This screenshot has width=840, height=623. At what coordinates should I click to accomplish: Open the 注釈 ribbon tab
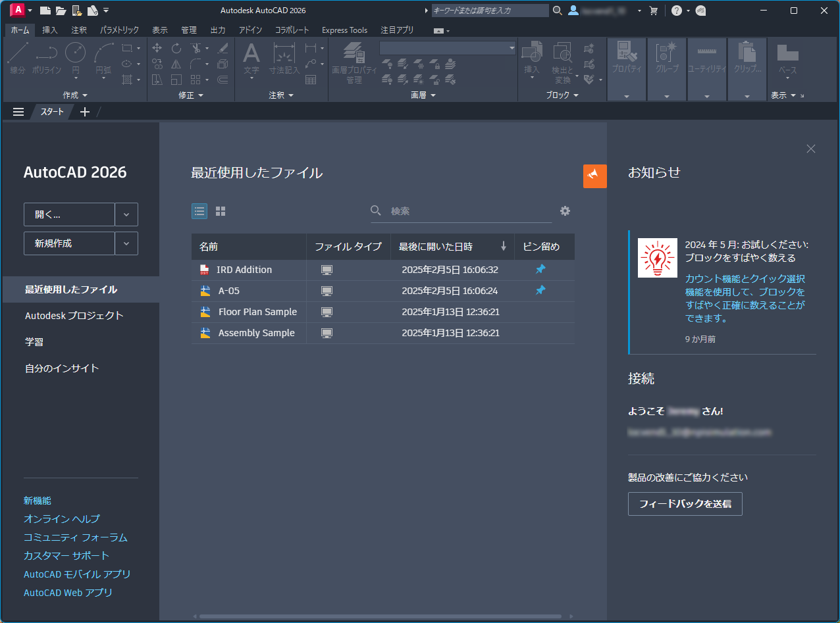click(x=79, y=30)
